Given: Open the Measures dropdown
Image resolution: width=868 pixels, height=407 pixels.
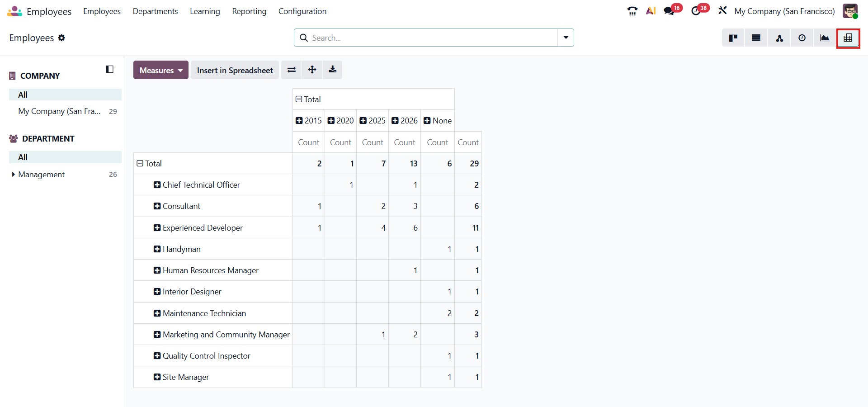Looking at the screenshot, I should [x=160, y=70].
